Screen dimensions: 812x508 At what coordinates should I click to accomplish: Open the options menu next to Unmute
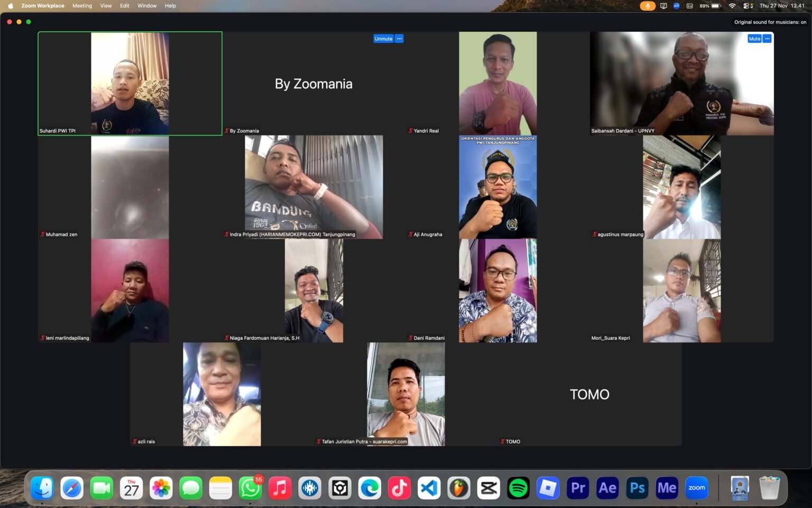pos(399,39)
